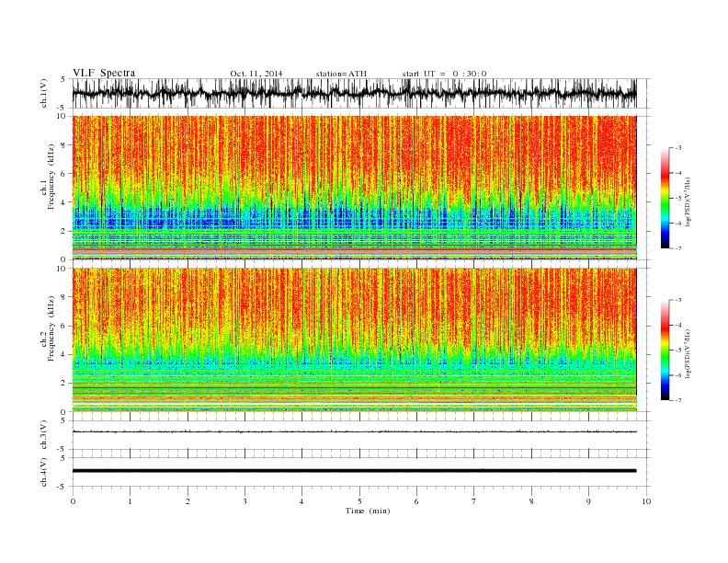Click the Time axis tick label "8"
The image size is (728, 563).
[531, 501]
